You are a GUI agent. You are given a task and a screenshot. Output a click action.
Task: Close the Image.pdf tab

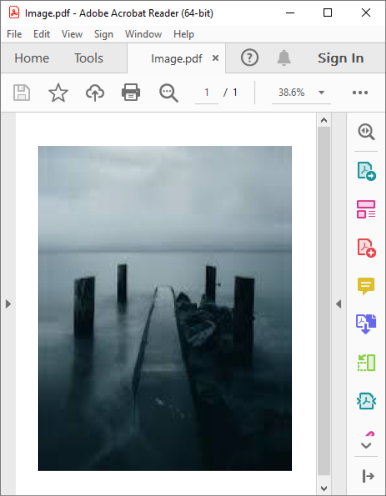(216, 58)
